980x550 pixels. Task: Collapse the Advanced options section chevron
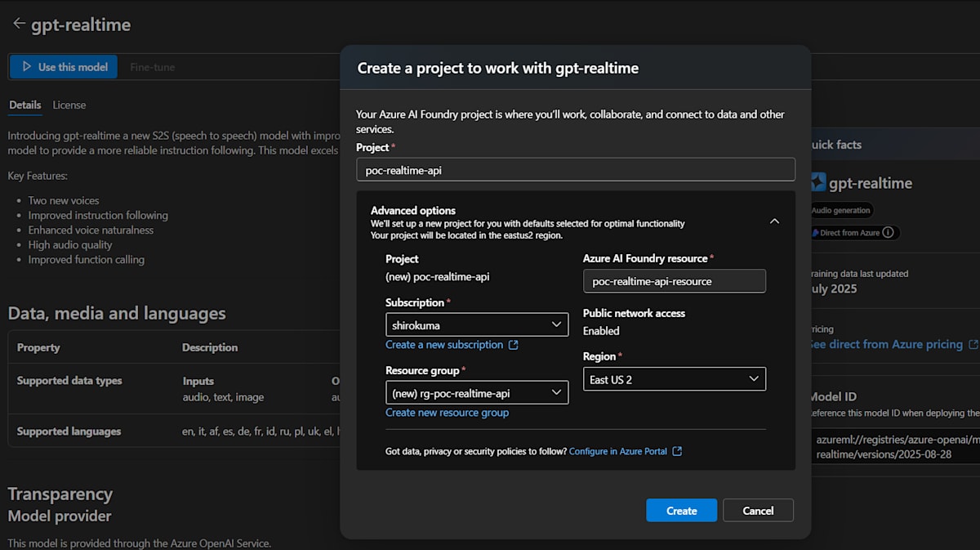coord(774,221)
